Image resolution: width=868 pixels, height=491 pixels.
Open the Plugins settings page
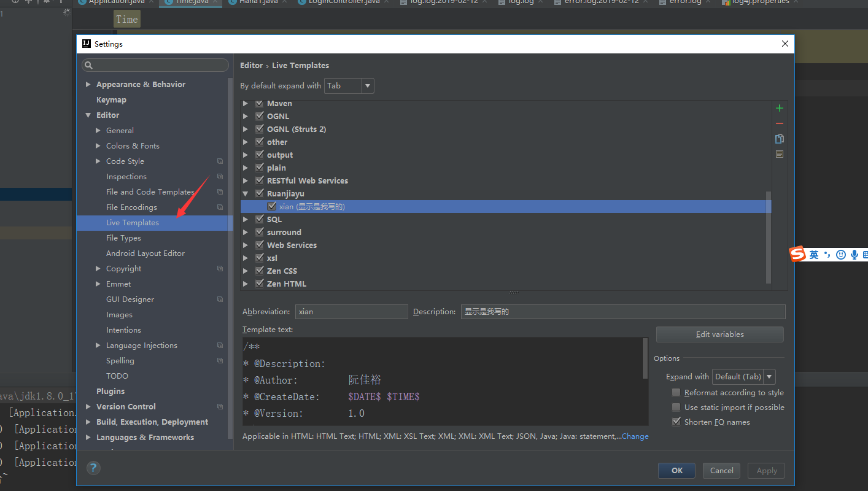tap(110, 392)
